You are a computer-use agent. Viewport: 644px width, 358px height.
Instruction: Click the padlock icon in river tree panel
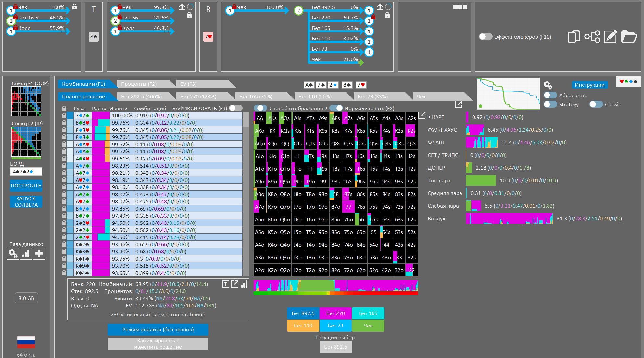pos(387,15)
